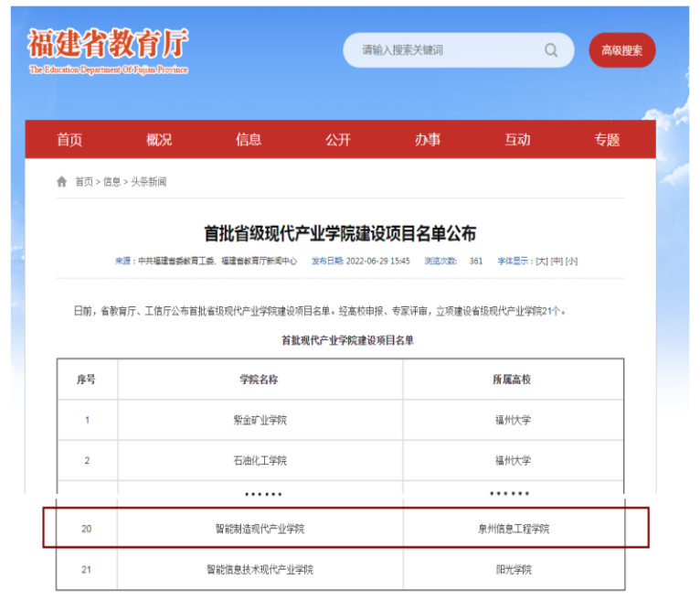Click the row number 20 cell

pyautogui.click(x=87, y=529)
